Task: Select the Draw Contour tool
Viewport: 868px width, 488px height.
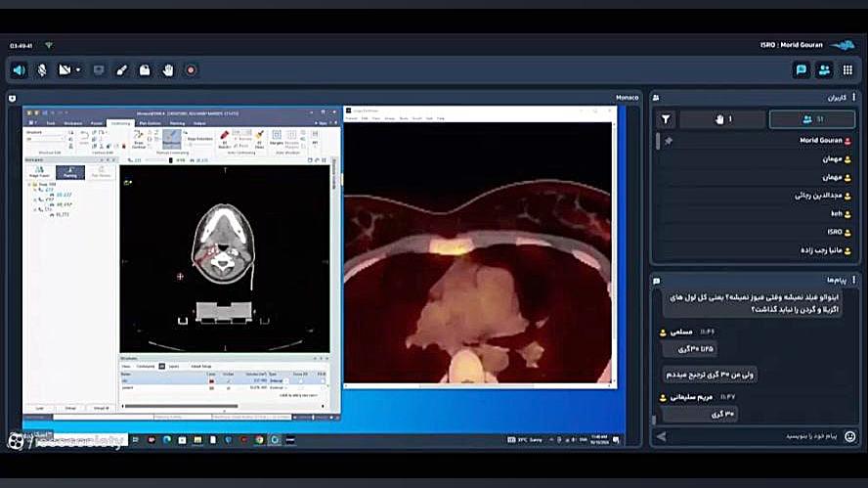Action: pyautogui.click(x=139, y=139)
